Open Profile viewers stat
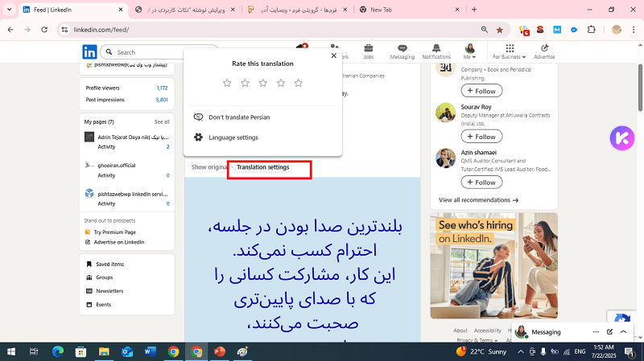The image size is (644, 361). coord(126,88)
